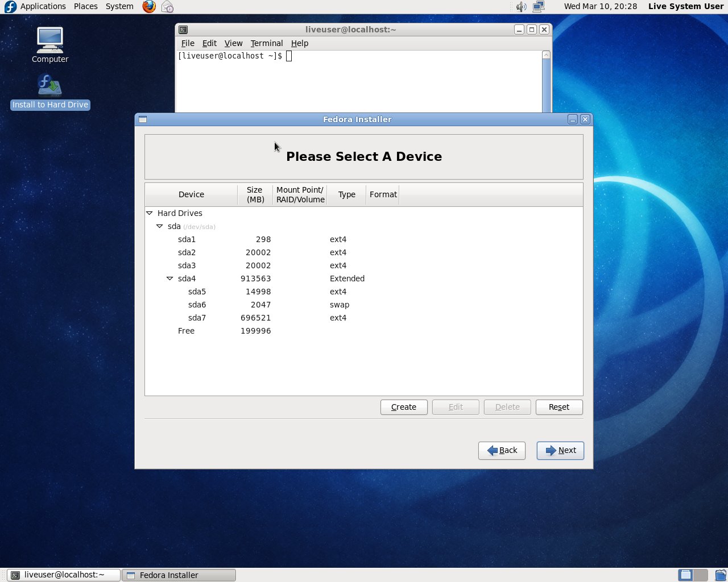Collapse the sda4 extended partition
Screen dimensions: 728x582
169,278
